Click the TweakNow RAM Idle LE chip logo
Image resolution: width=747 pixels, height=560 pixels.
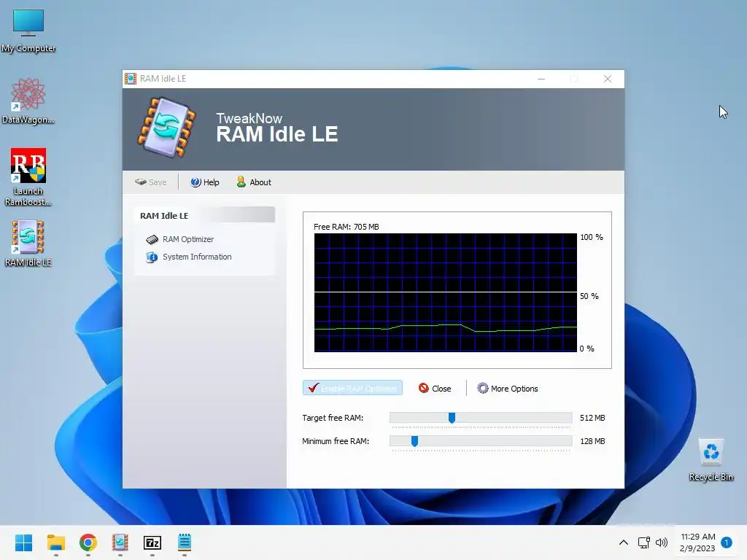point(167,128)
